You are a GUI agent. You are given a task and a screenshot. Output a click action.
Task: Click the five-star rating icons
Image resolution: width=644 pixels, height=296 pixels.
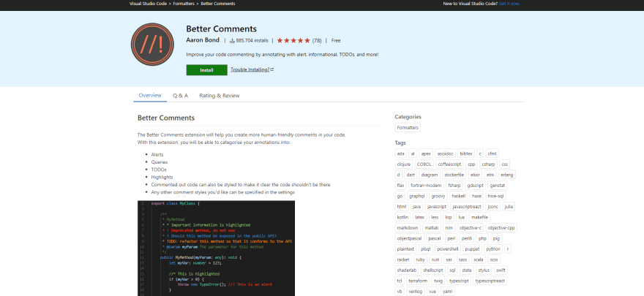click(293, 40)
